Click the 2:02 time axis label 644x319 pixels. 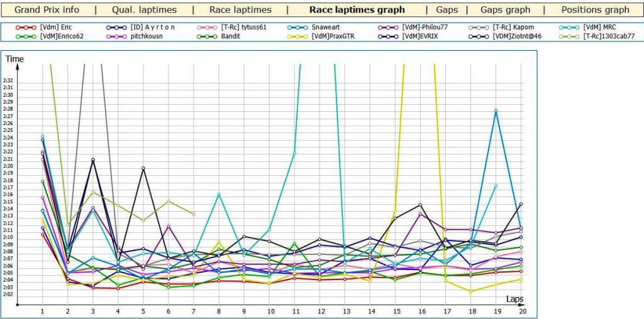point(9,294)
